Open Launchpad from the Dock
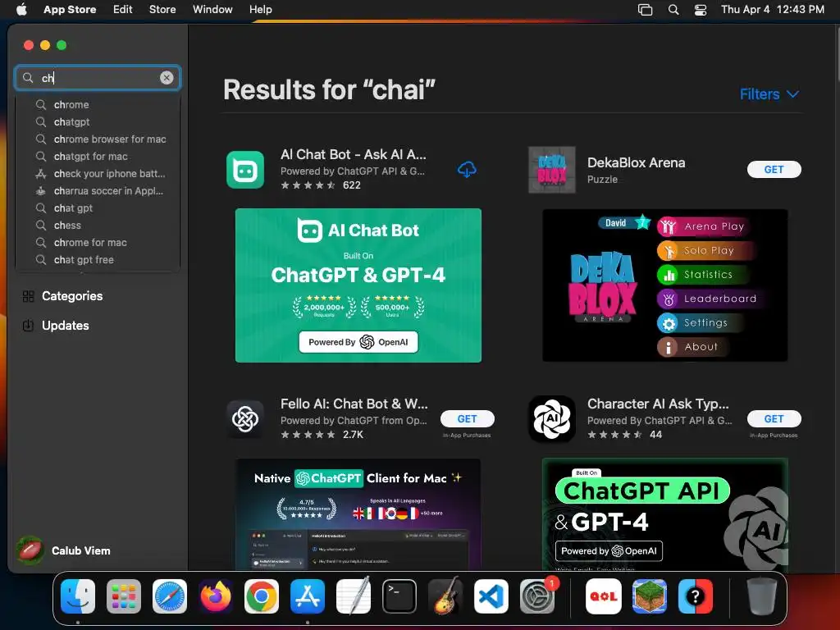This screenshot has height=630, width=840. click(124, 596)
